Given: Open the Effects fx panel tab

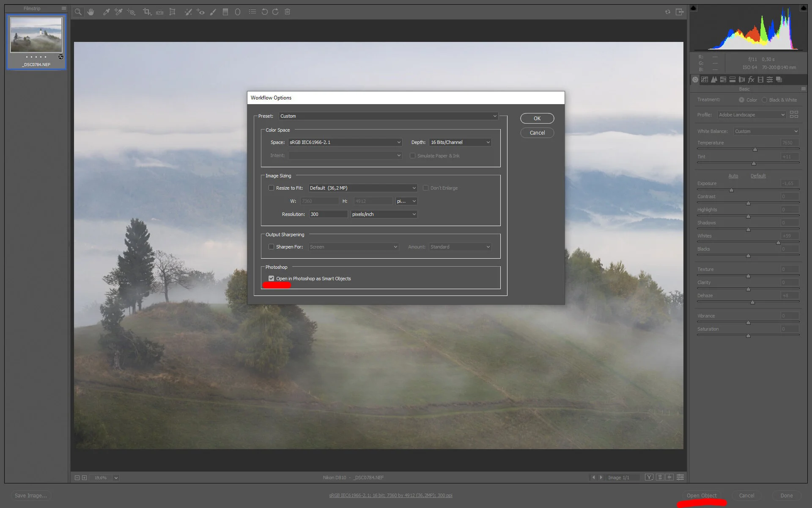Looking at the screenshot, I should 751,80.
